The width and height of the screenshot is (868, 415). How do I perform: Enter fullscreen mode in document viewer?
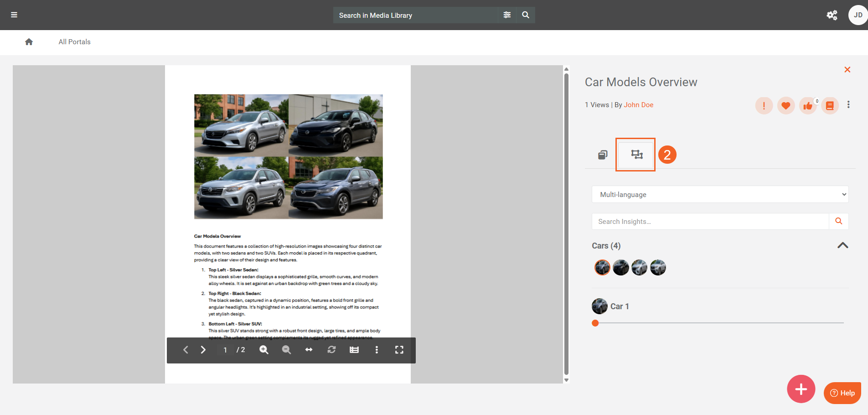point(399,350)
